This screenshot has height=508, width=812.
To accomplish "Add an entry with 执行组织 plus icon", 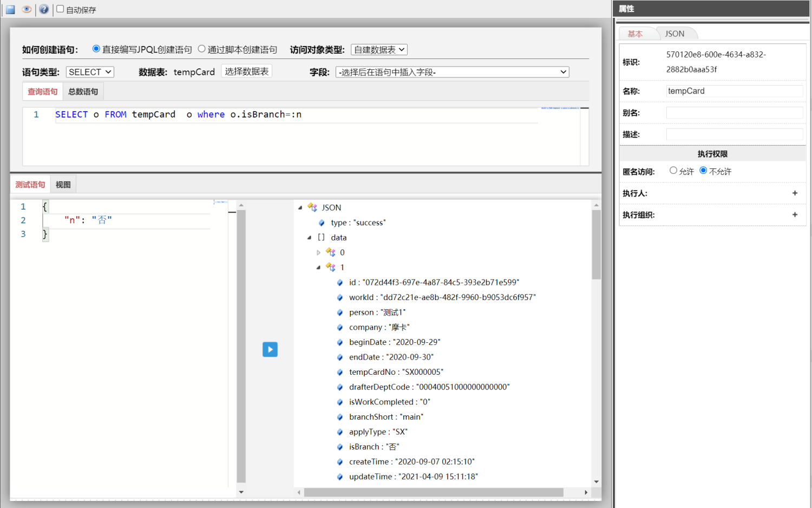I will point(795,215).
